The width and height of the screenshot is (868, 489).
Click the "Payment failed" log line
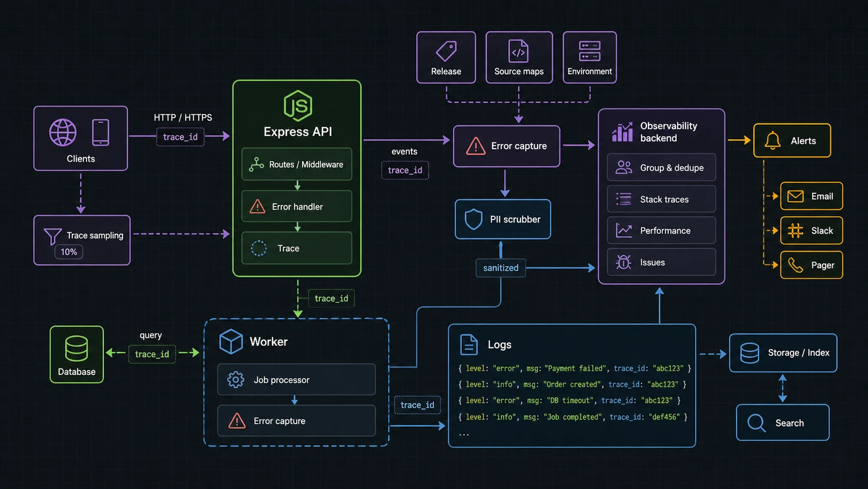575,368
